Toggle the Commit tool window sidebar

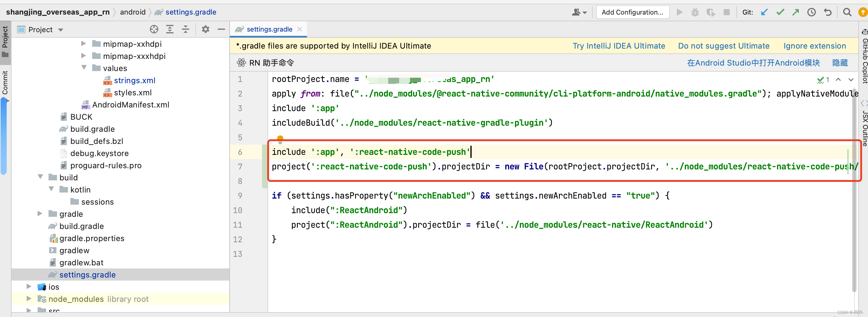pos(5,82)
